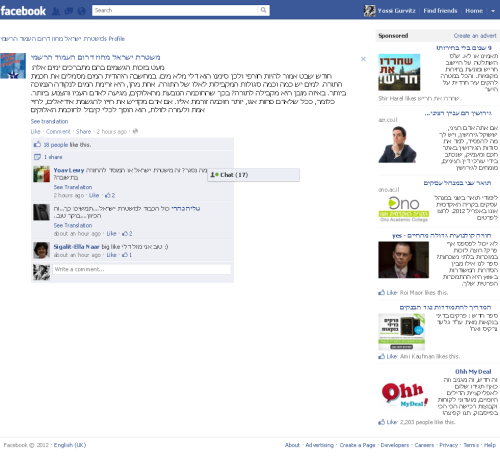This screenshot has width=500, height=468.
Task: Open Advertising in footer
Action: [x=319, y=445]
